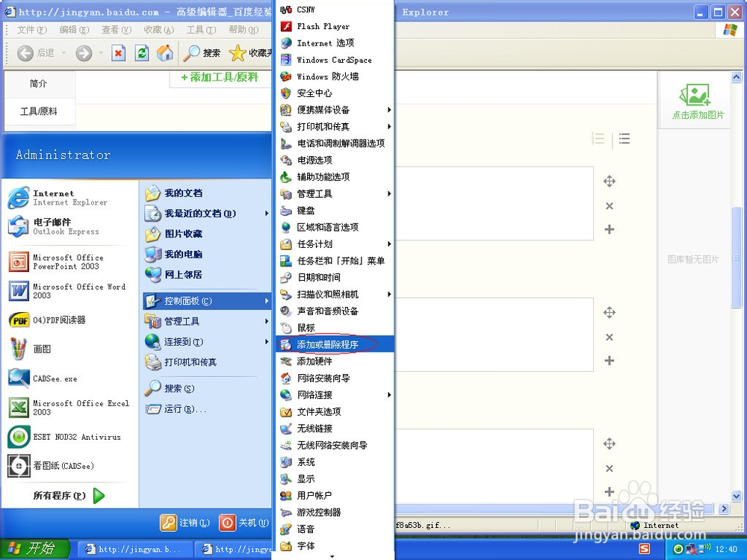Click bulleted list icon in editor
Screen dimensions: 747x560
(624, 139)
